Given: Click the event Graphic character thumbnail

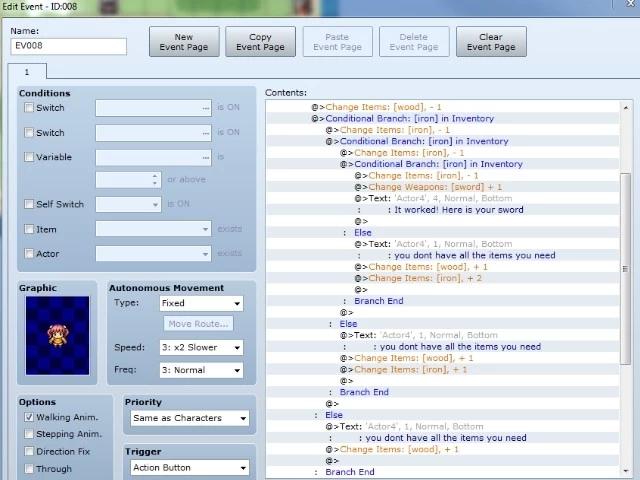Looking at the screenshot, I should [58, 336].
